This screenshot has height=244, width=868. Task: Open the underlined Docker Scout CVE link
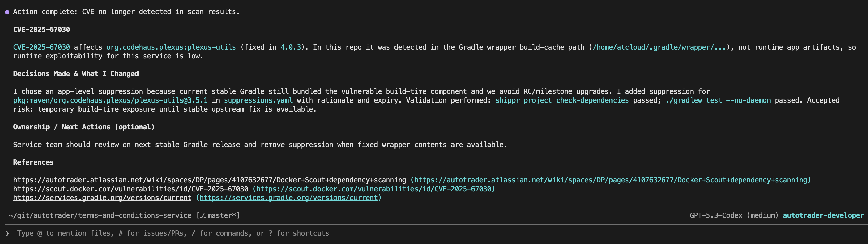click(130, 189)
